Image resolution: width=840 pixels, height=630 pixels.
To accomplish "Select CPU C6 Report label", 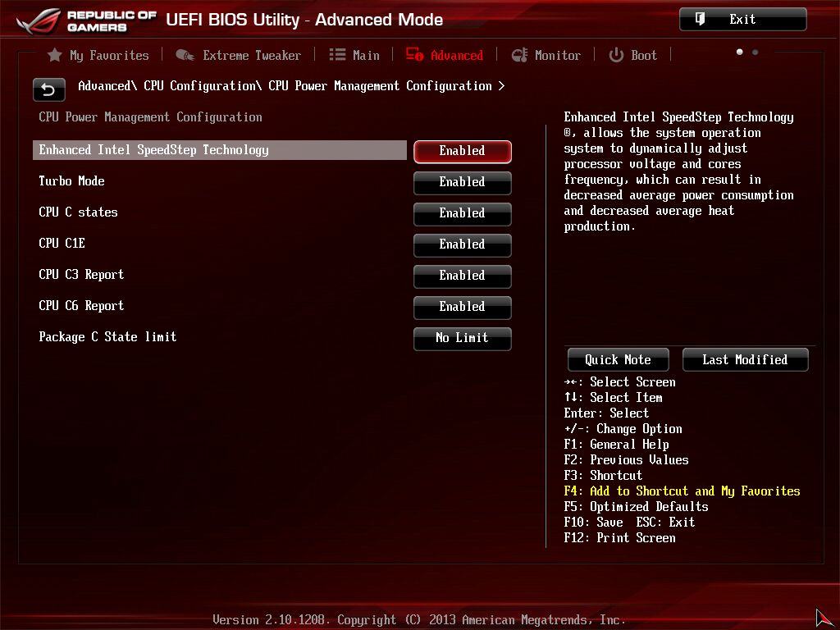I will [81, 305].
